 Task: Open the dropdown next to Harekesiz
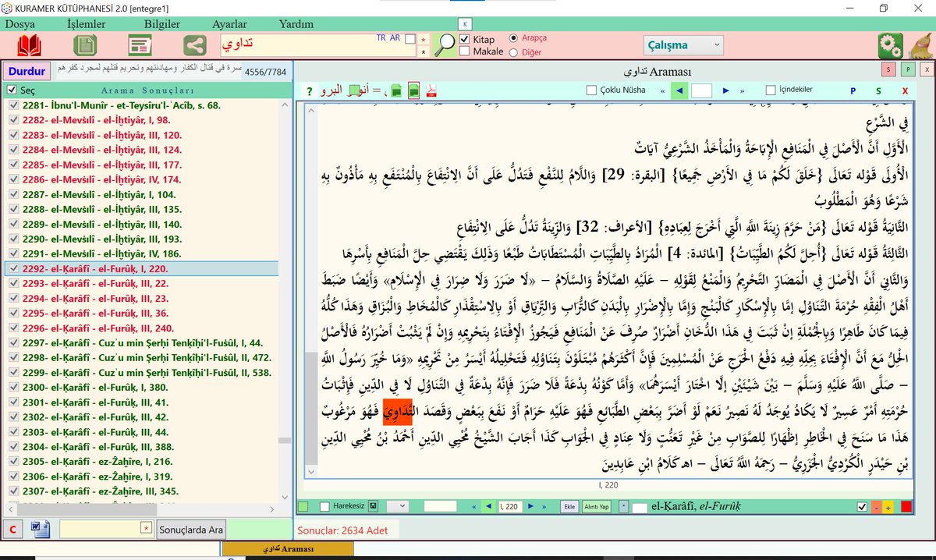(x=397, y=507)
